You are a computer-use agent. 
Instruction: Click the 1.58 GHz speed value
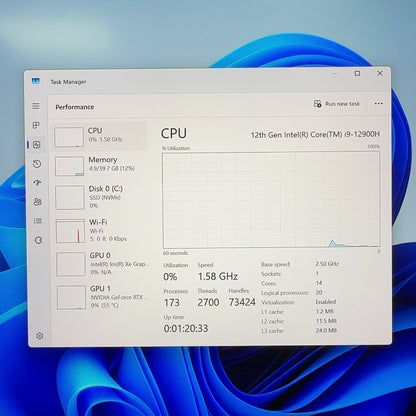(218, 276)
